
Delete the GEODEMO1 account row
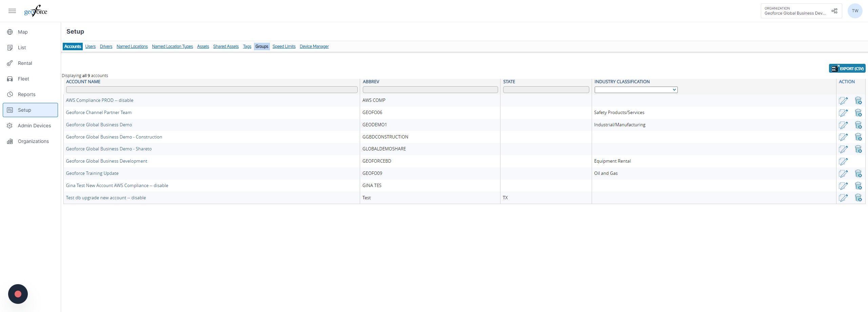858,125
